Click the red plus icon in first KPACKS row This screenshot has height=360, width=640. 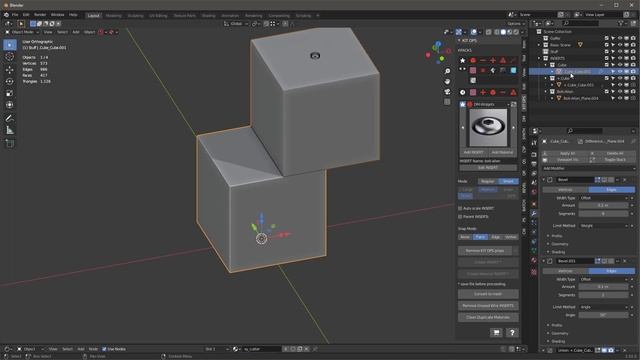493,60
